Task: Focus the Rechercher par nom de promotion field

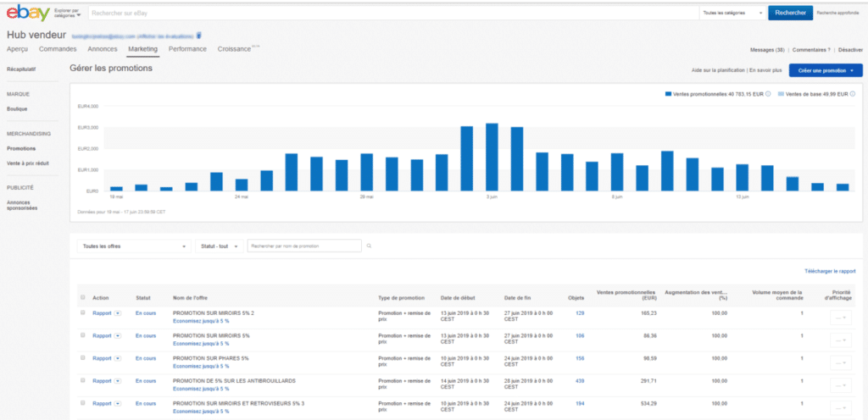Action: coord(304,246)
